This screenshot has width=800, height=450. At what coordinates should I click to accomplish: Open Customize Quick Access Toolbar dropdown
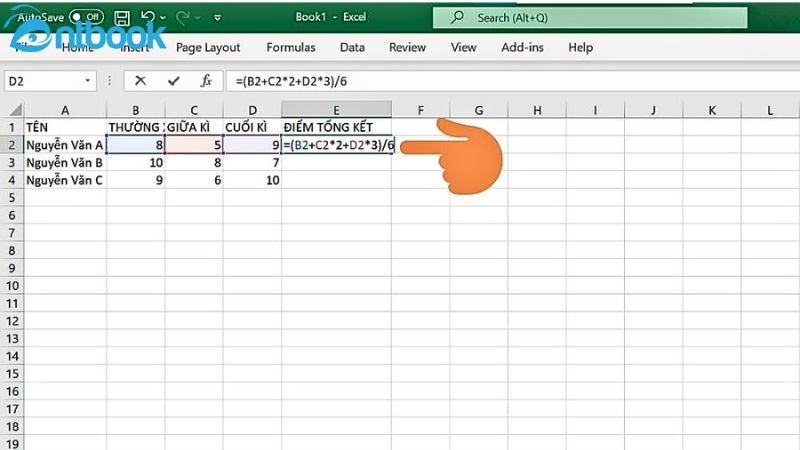[217, 18]
